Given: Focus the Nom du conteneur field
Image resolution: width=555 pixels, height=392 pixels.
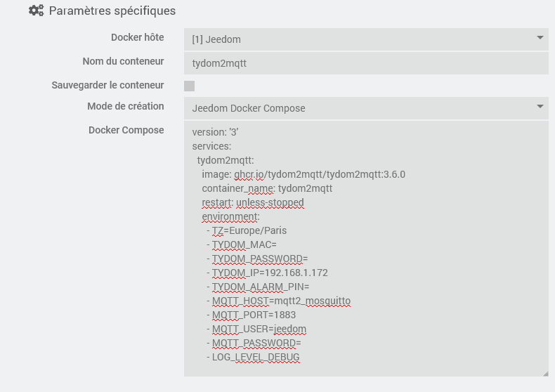Looking at the screenshot, I should pyautogui.click(x=366, y=63).
